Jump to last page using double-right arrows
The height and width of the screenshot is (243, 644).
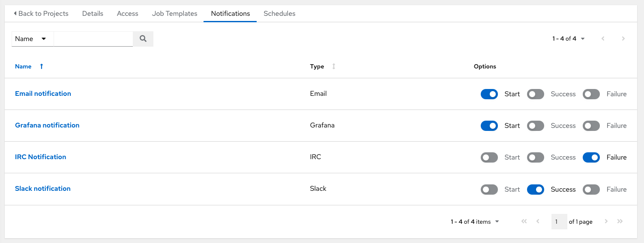coord(620,221)
